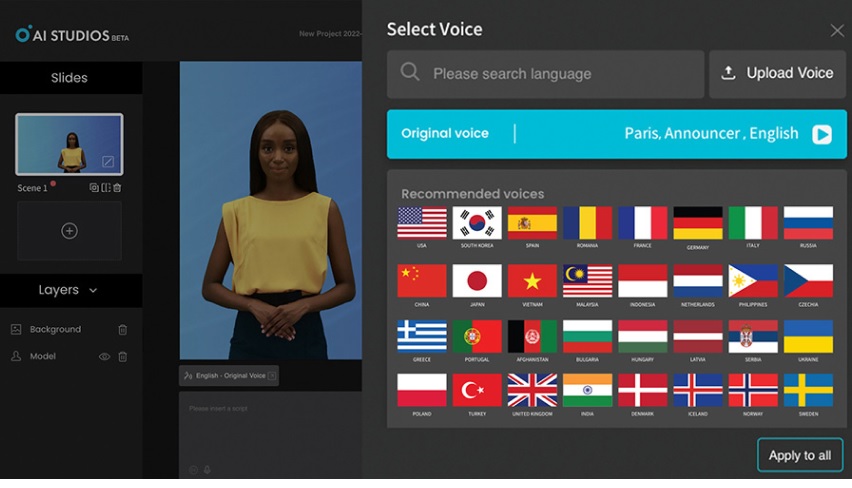
Task: Choose the Japan flag voice
Action: pyautogui.click(x=477, y=281)
